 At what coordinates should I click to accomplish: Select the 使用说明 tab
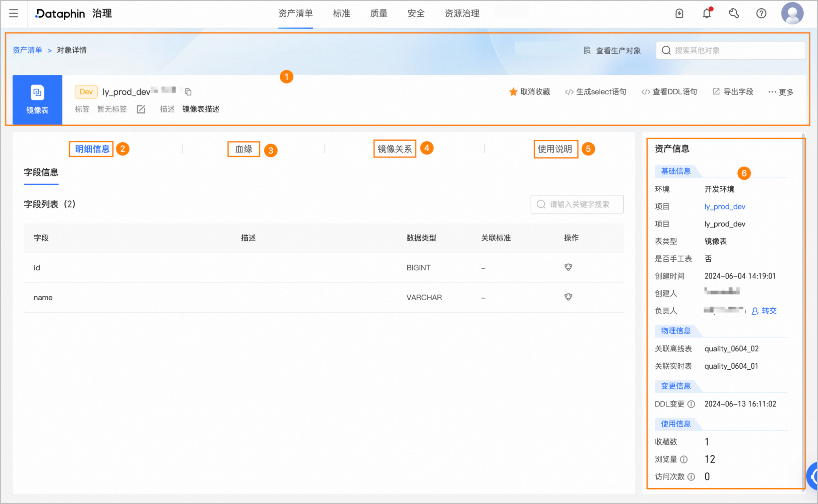coord(555,149)
